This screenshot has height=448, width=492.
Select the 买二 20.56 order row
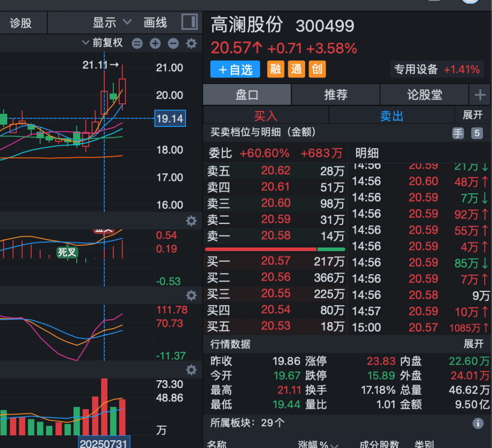tap(276, 277)
